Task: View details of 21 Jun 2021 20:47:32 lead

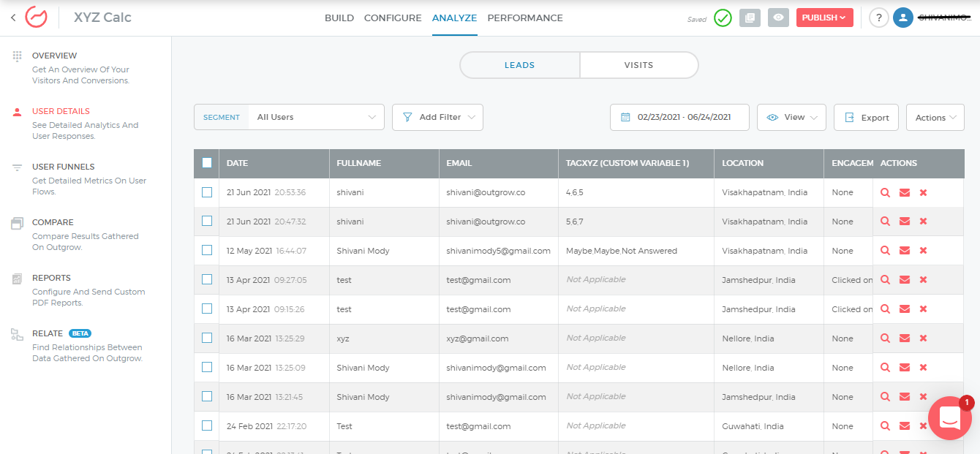Action: pos(885,222)
